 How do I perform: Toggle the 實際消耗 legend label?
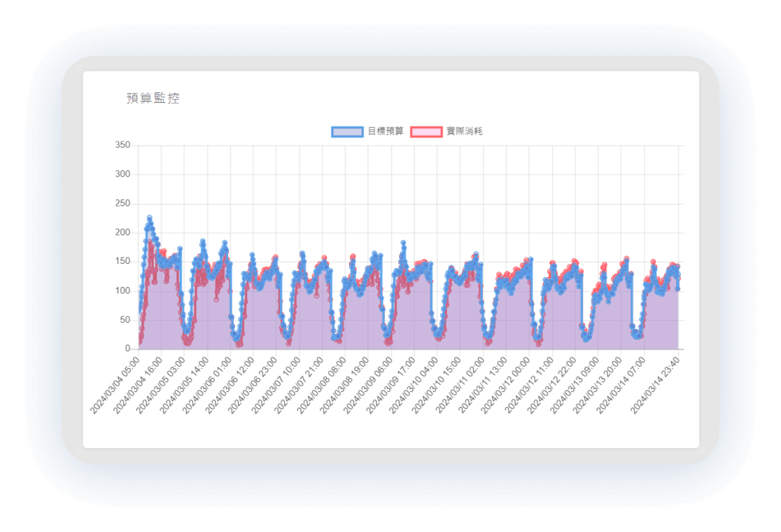(465, 132)
